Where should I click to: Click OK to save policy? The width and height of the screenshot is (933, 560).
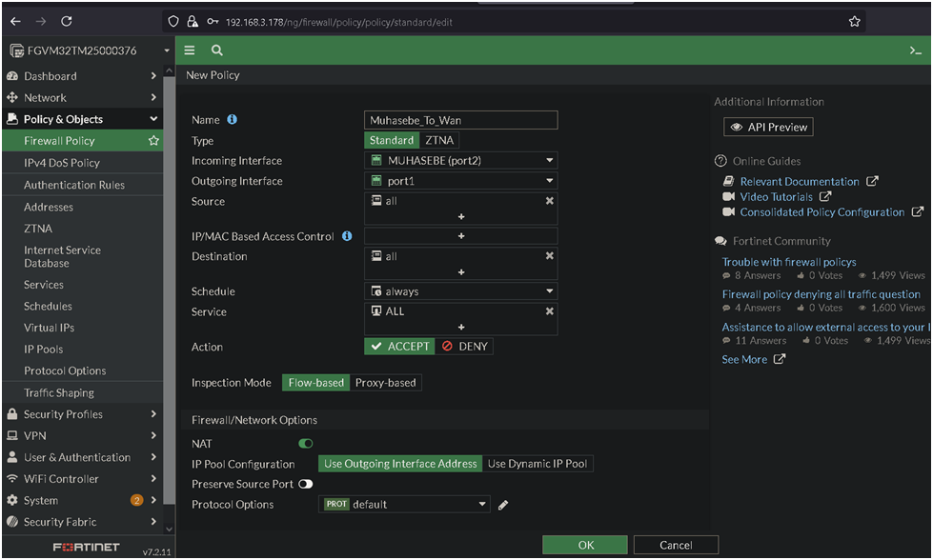coord(585,545)
